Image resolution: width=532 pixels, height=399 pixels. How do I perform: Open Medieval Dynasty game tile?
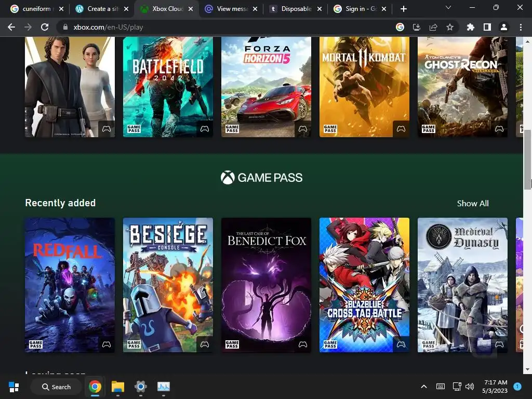coord(462,285)
